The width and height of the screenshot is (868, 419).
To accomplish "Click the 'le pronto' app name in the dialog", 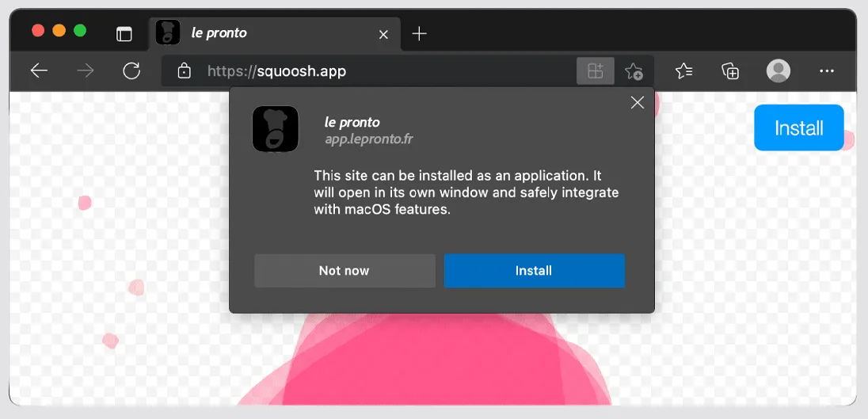I will pos(352,122).
